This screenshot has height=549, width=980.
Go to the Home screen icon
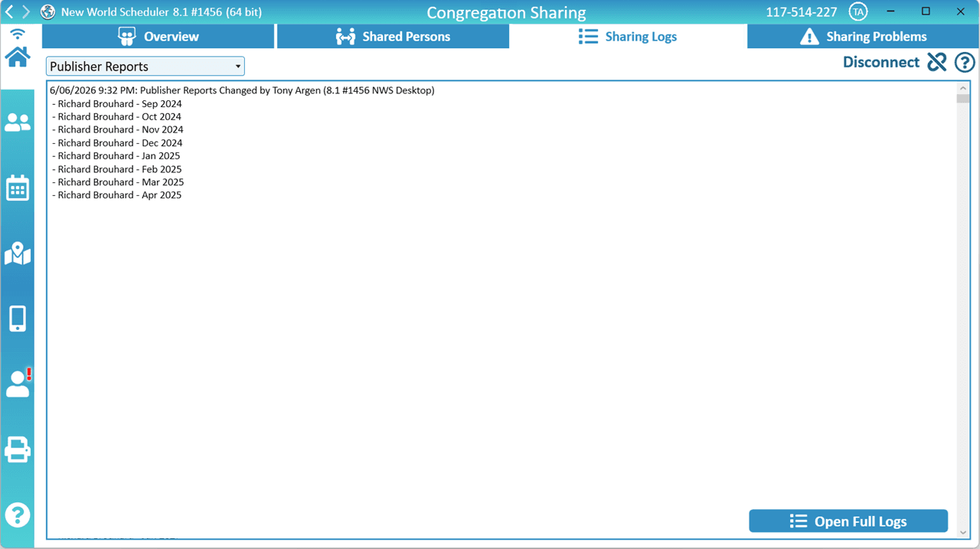[18, 57]
